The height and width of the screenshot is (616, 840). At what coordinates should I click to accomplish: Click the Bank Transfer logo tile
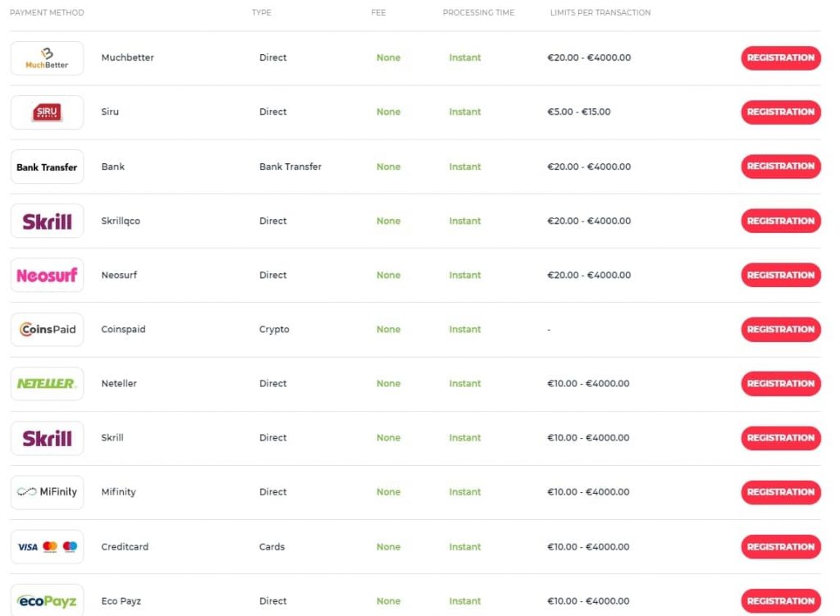[x=47, y=167]
